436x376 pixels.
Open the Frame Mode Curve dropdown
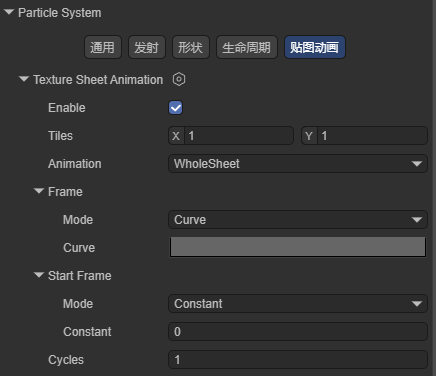coord(298,220)
